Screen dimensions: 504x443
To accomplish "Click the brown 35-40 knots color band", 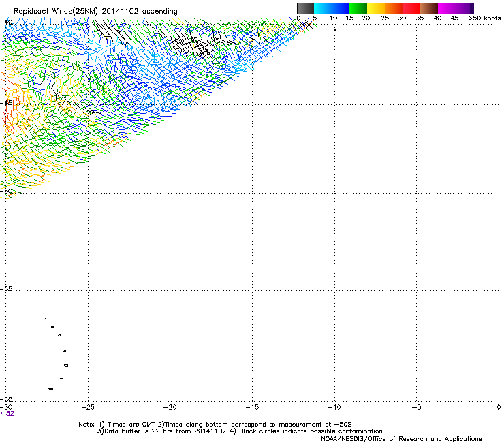I will coord(429,8).
